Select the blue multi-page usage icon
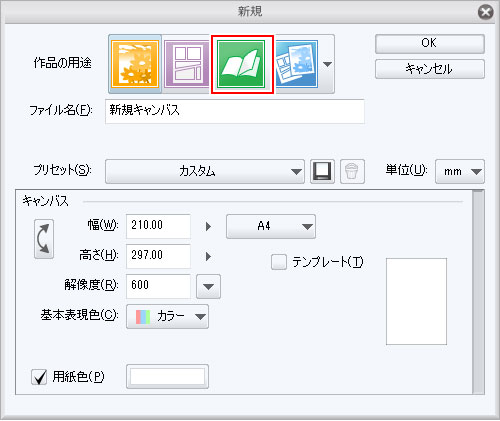The image size is (500, 421). click(296, 64)
